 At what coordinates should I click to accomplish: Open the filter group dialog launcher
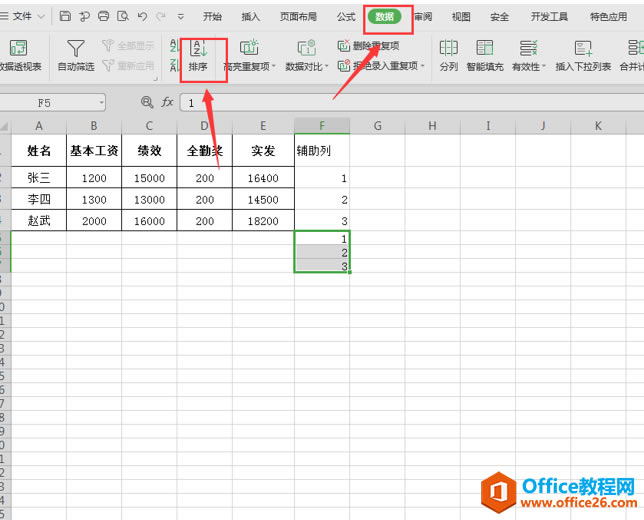pos(156,78)
